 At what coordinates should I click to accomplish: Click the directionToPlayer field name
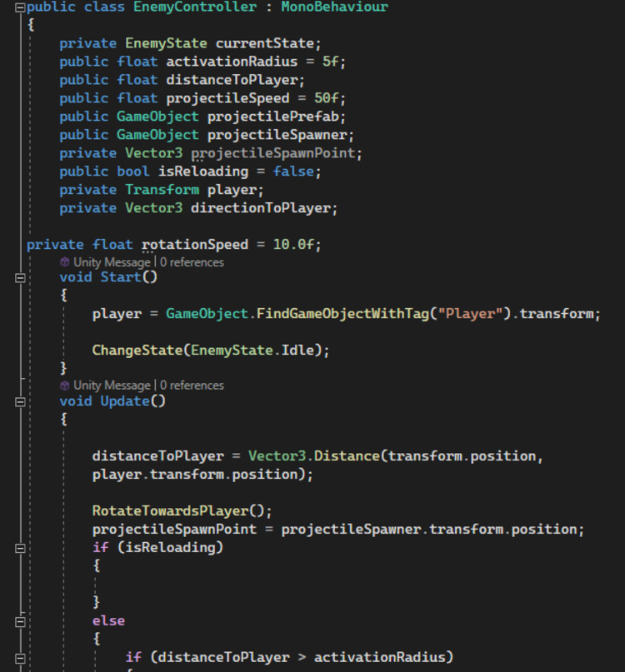point(261,208)
